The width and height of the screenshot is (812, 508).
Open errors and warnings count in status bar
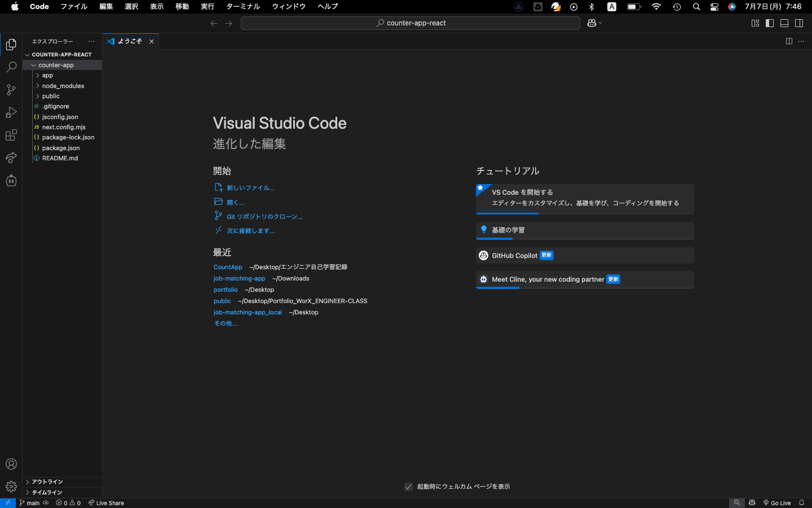tap(68, 503)
